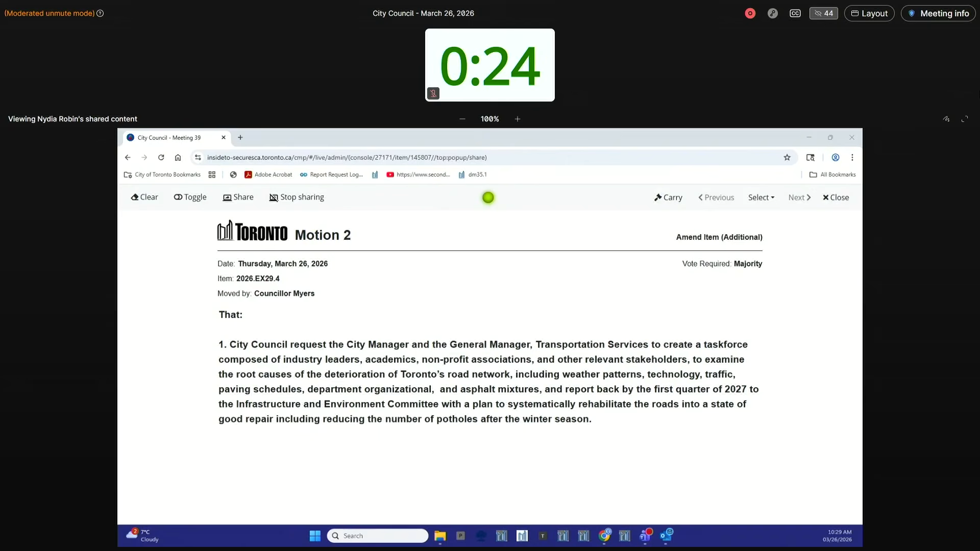Carry the motion
Screen dimensions: 980x551
[x=668, y=197]
